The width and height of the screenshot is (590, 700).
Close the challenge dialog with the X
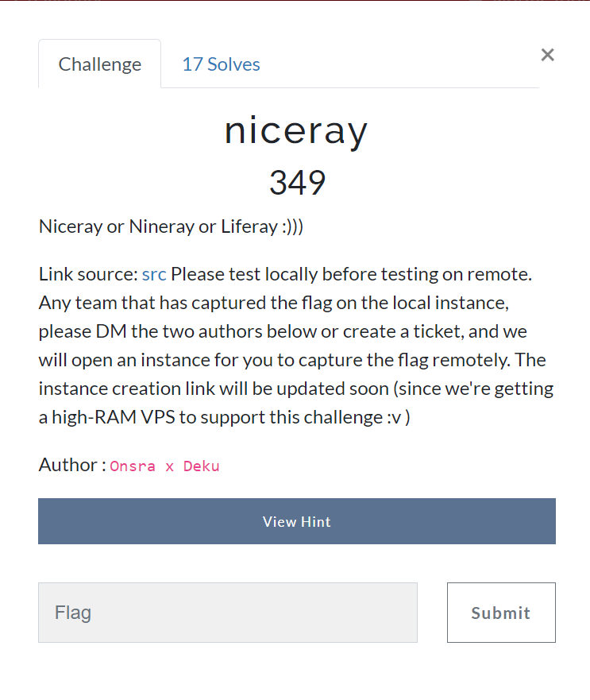tap(547, 55)
